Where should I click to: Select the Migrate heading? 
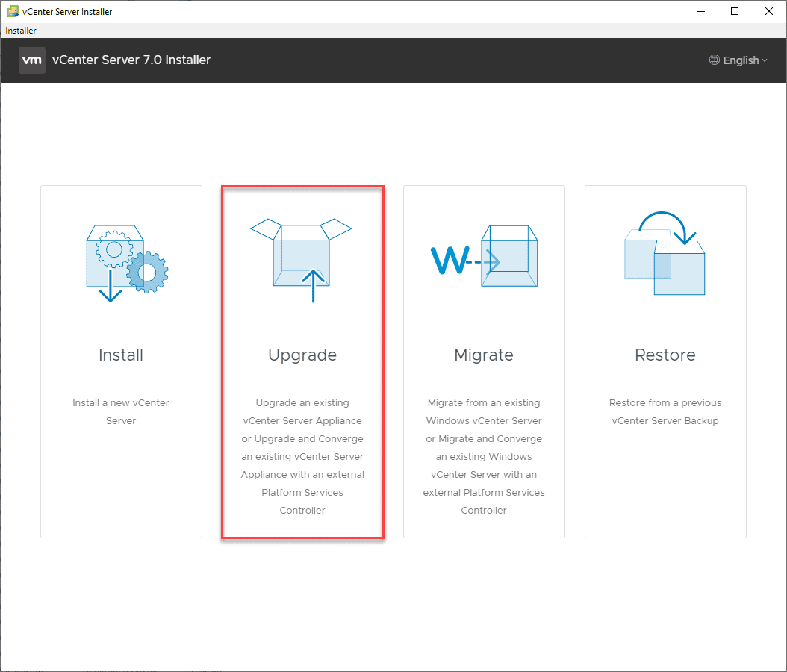484,355
